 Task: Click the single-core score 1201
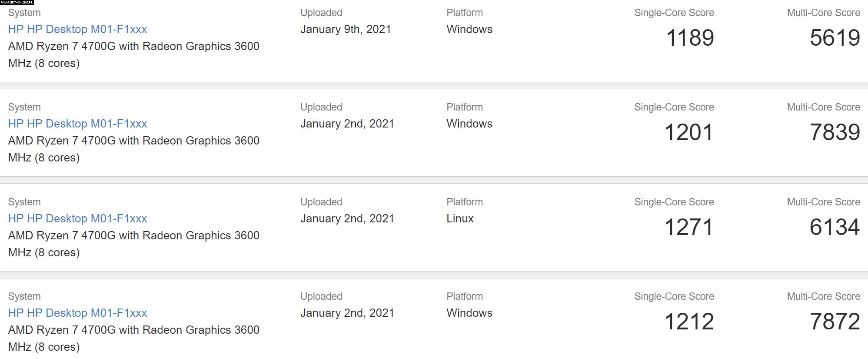(x=689, y=132)
